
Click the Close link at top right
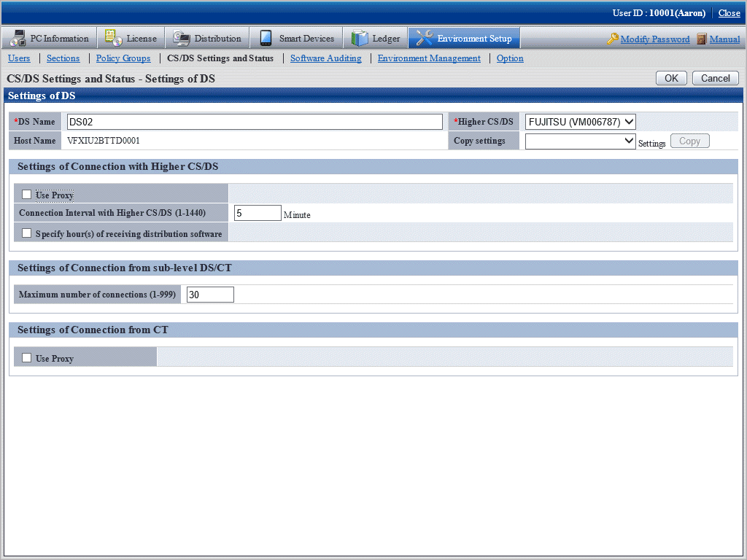coord(729,13)
